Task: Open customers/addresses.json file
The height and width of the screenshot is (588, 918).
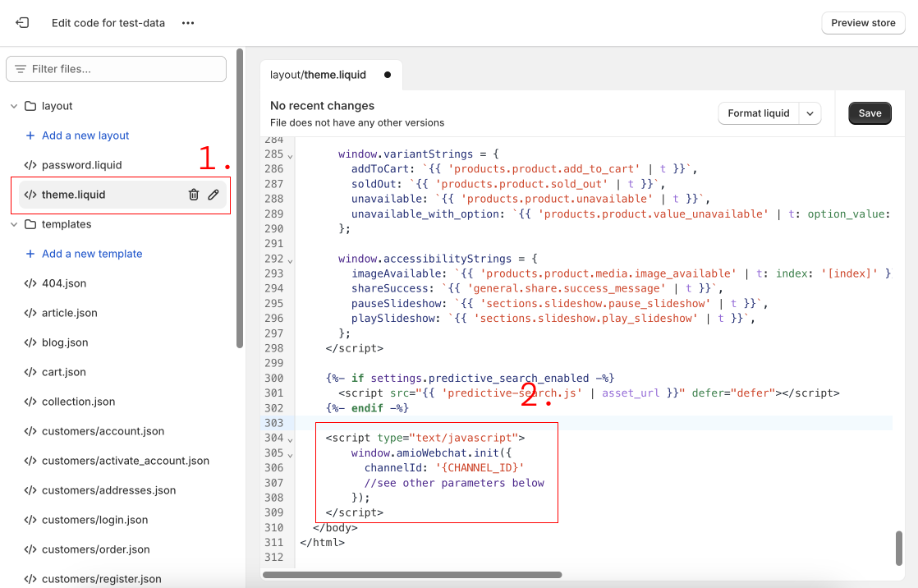Action: point(109,490)
